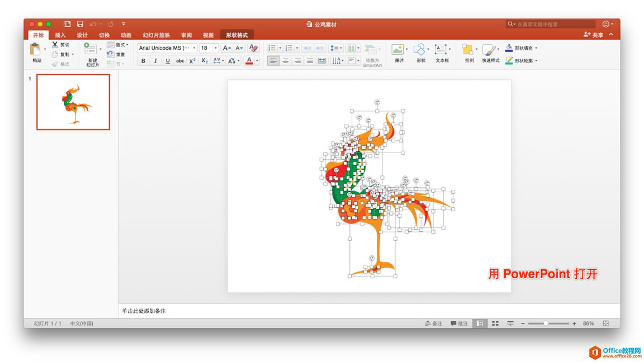
Task: Open Shape Fill (形状填充) dropdown arrow
Action: (x=536, y=49)
